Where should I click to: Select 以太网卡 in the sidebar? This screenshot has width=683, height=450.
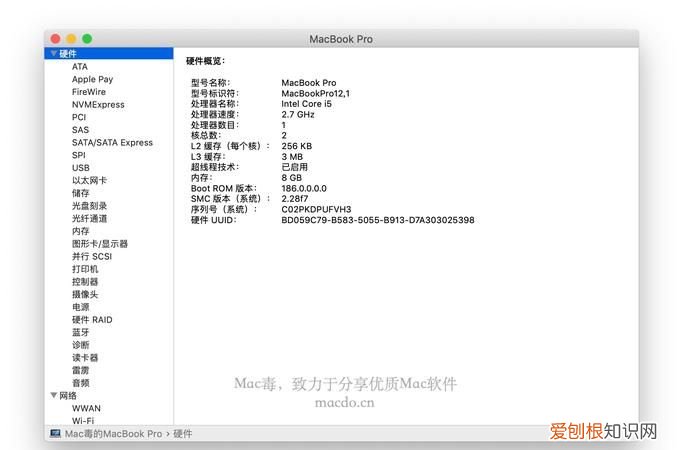[x=90, y=180]
